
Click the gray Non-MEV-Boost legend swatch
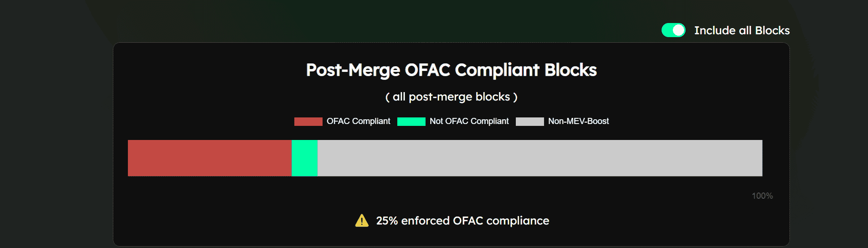coord(530,122)
